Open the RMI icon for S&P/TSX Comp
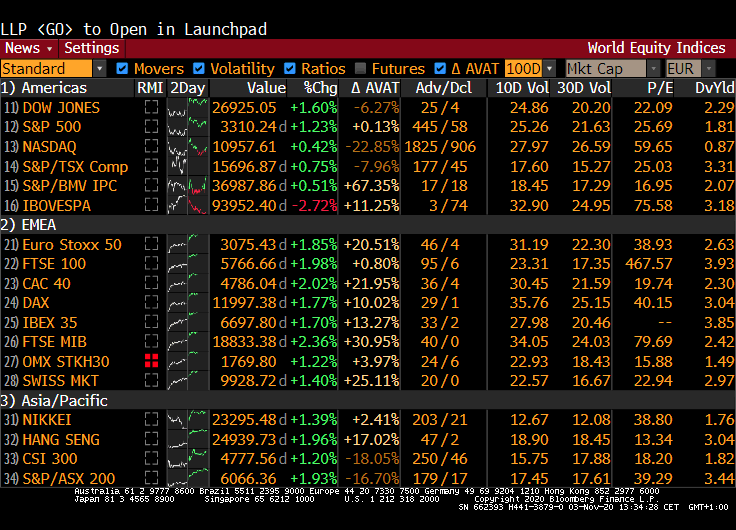 click(151, 166)
